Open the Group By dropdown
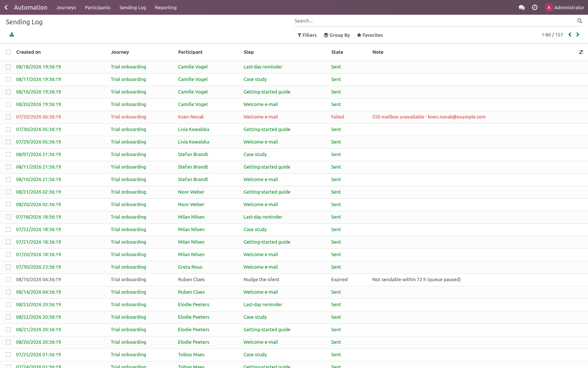 (337, 35)
